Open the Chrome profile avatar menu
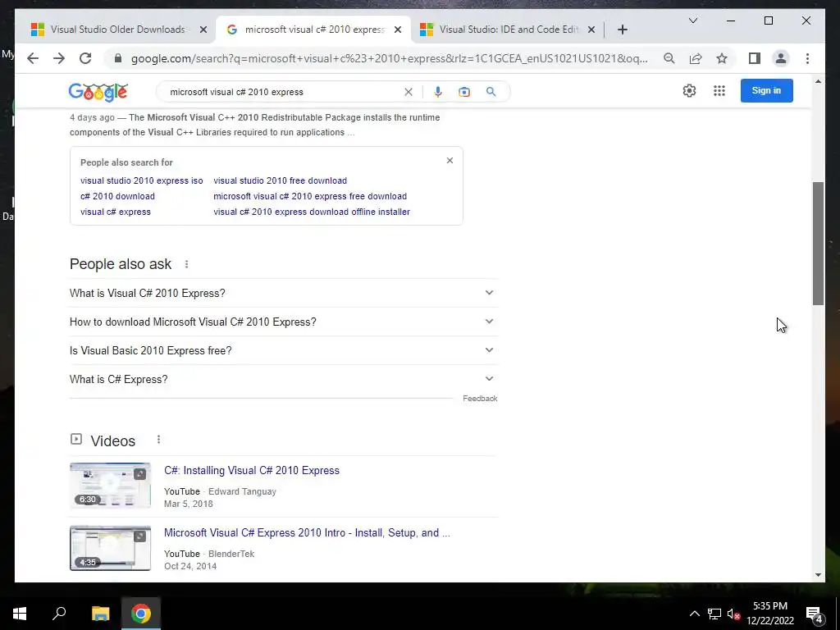 (x=781, y=58)
